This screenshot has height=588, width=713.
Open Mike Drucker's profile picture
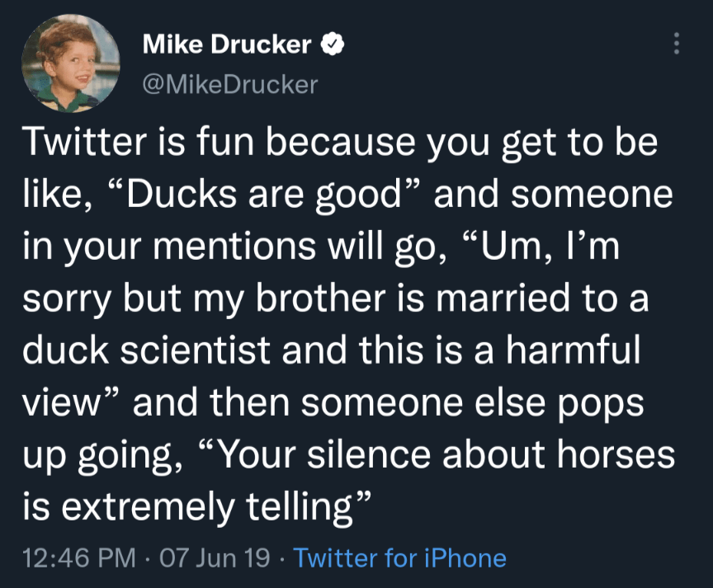click(70, 63)
